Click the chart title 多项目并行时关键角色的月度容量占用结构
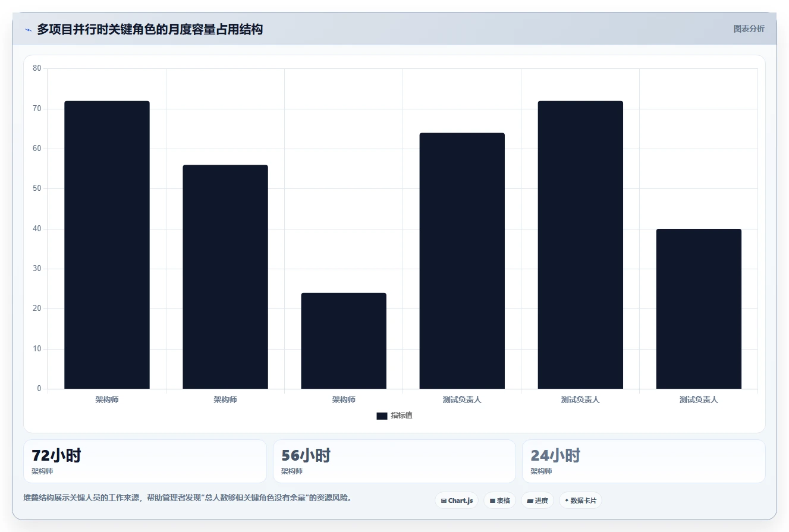Viewport: 789px width, 532px height. [150, 29]
